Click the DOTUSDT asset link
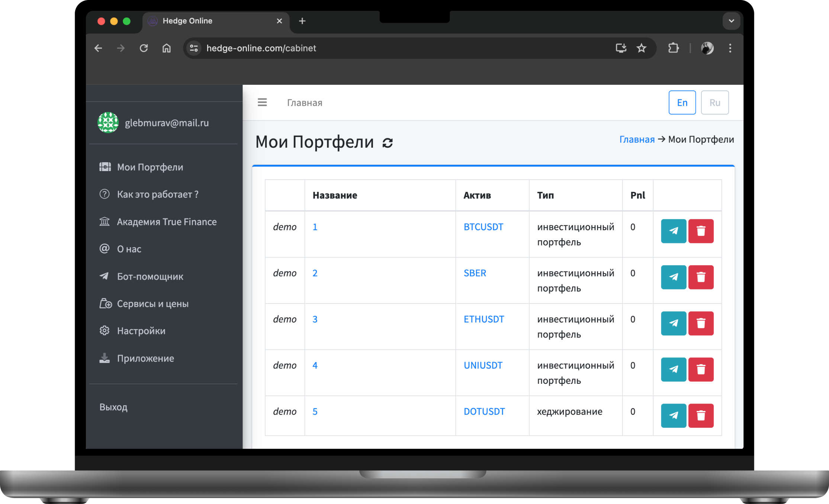829x504 pixels. coord(484,411)
